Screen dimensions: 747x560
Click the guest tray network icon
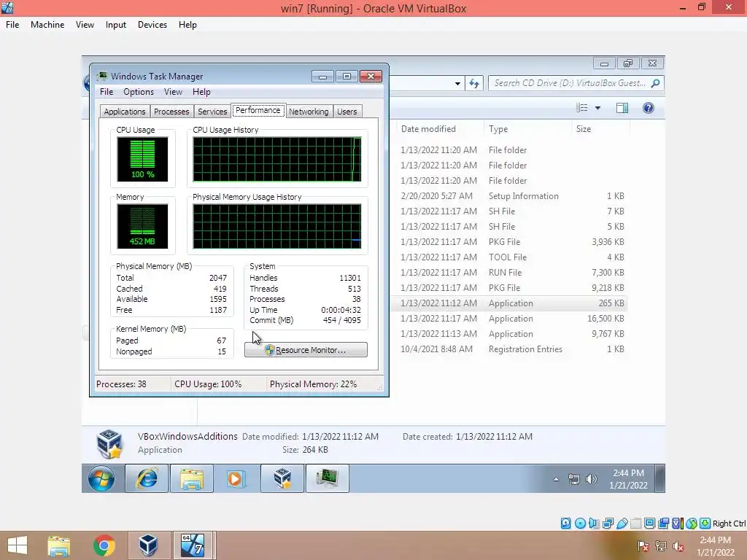573,479
